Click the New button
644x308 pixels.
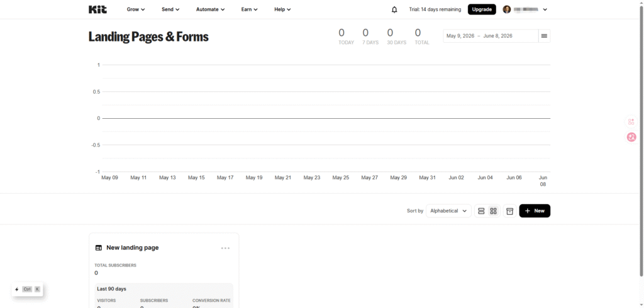tap(535, 211)
